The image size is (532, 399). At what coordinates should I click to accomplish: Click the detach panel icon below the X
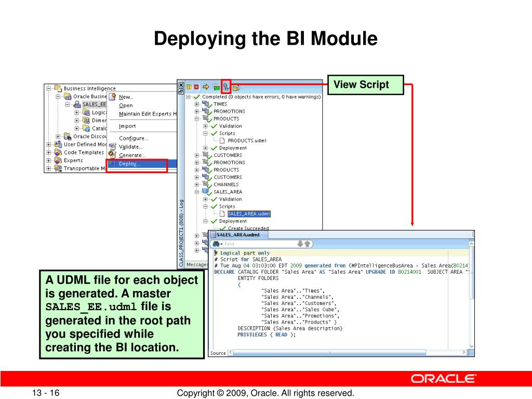click(x=181, y=91)
